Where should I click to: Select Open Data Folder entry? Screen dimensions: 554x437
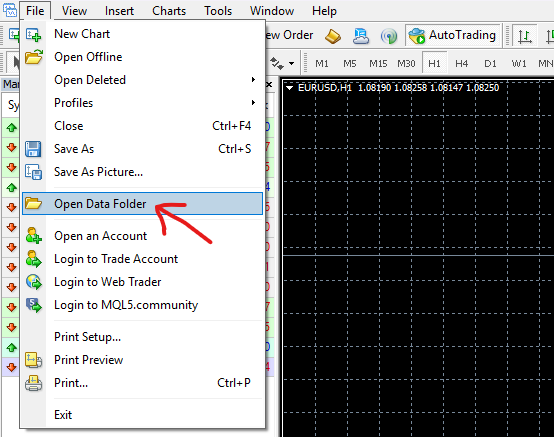[x=142, y=203]
